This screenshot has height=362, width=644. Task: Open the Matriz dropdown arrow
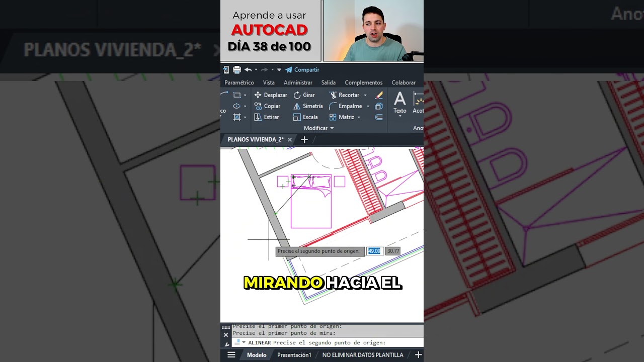click(x=359, y=117)
